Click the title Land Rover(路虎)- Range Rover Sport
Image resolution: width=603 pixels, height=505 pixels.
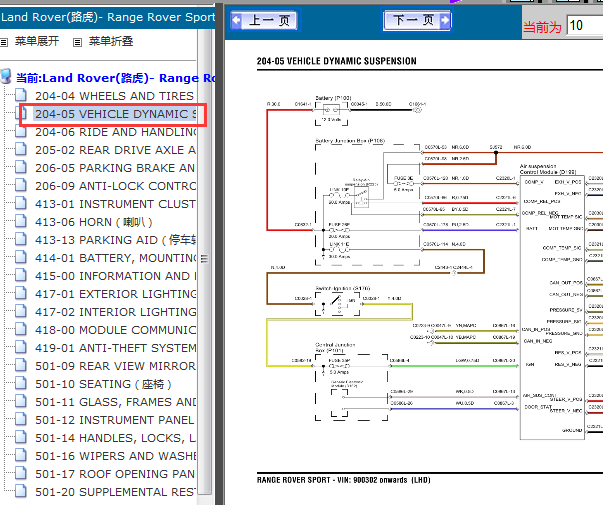[x=108, y=17]
